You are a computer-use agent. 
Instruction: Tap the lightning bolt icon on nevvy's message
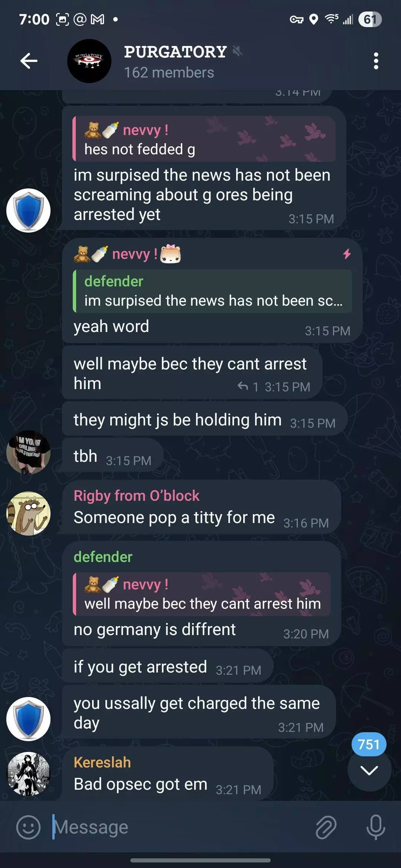347,254
